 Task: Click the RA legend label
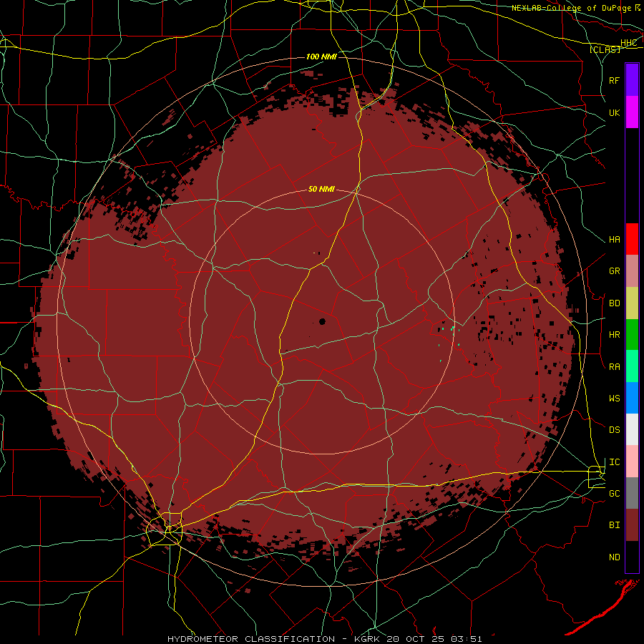coord(614,367)
